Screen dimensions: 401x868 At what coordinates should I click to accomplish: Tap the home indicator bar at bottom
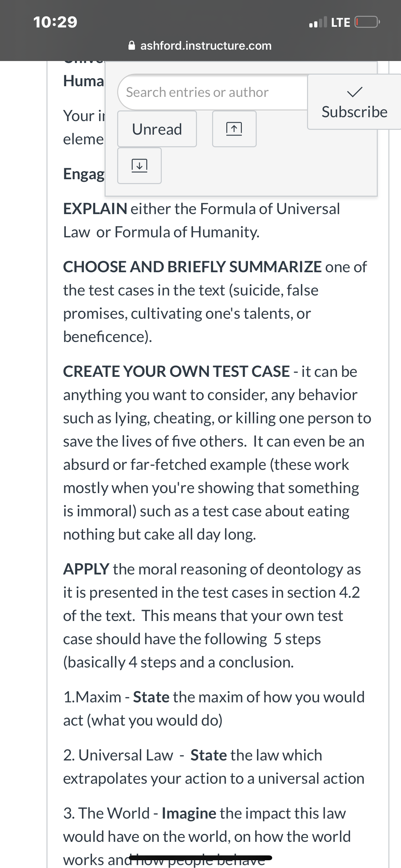(x=200, y=858)
